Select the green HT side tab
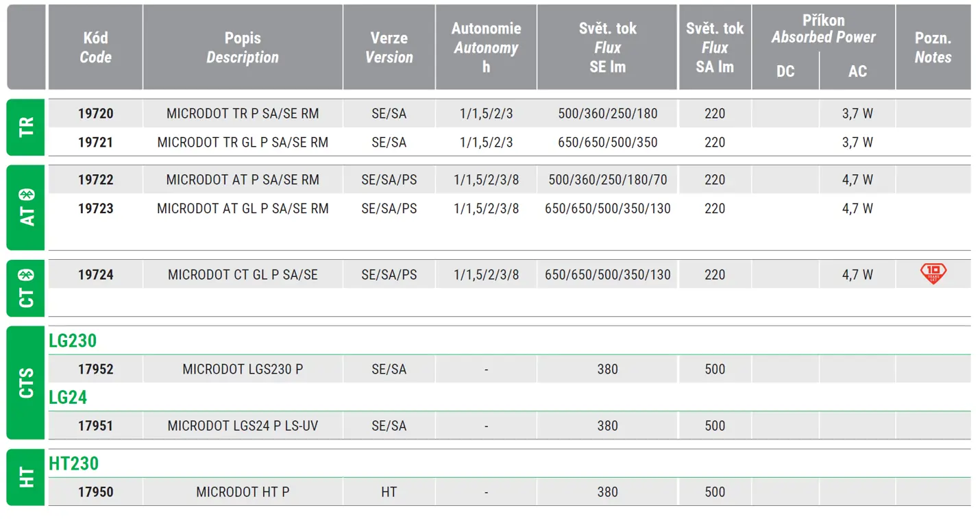 pyautogui.click(x=26, y=477)
